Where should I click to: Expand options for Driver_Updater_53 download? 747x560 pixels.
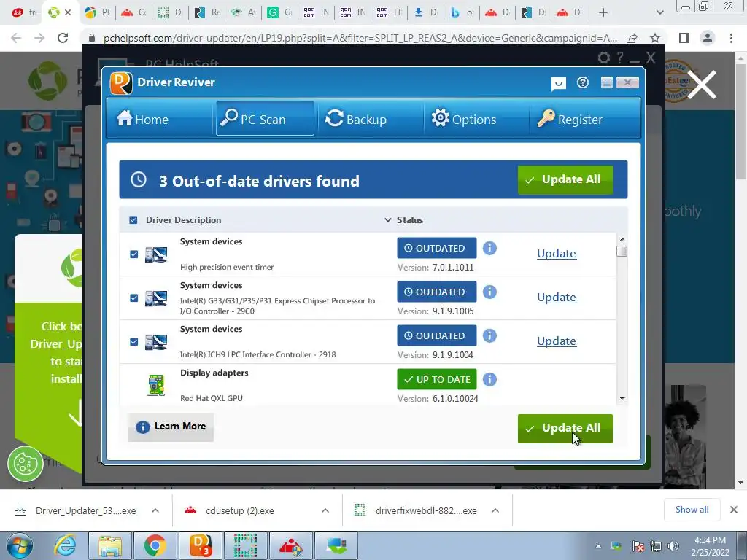pyautogui.click(x=155, y=511)
